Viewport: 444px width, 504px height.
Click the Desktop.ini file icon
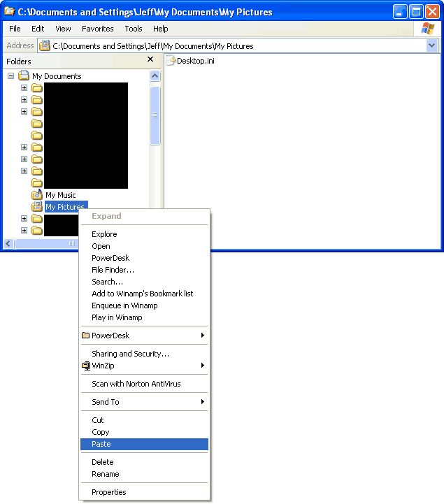[171, 60]
